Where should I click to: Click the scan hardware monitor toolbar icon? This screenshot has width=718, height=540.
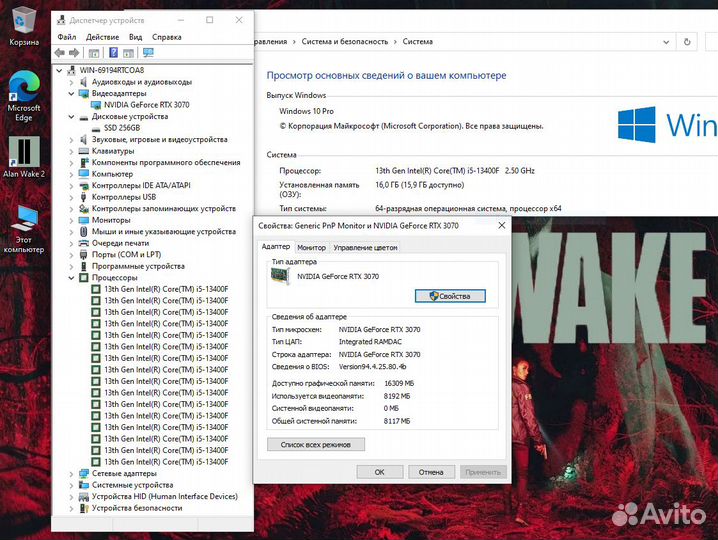(148, 53)
